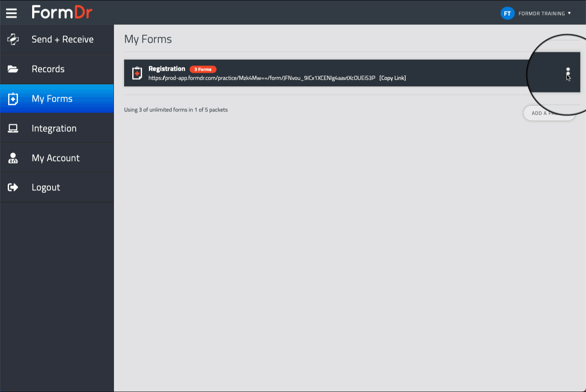Go to Records section
The image size is (586, 392).
click(57, 69)
